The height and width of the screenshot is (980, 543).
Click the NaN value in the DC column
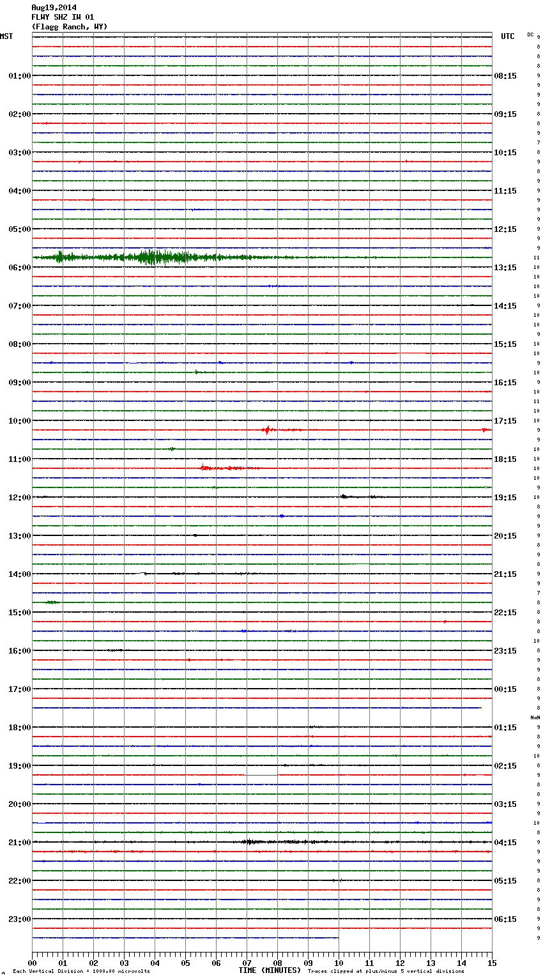[x=535, y=717]
